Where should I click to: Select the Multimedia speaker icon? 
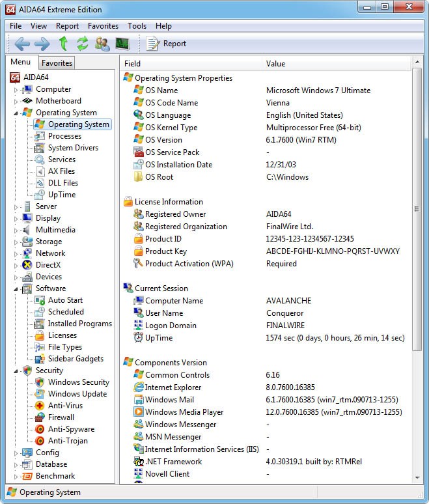click(x=27, y=230)
